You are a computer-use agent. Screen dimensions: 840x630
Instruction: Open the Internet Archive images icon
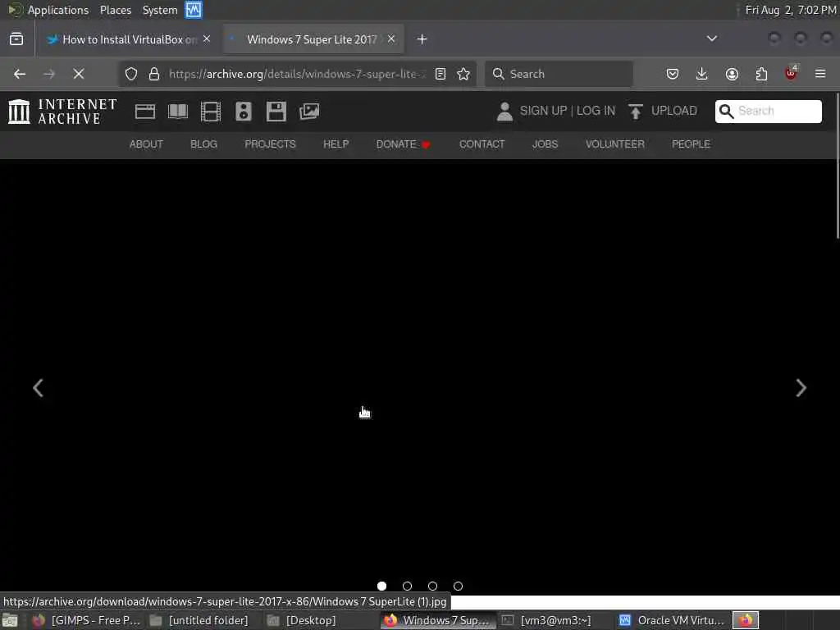[309, 112]
